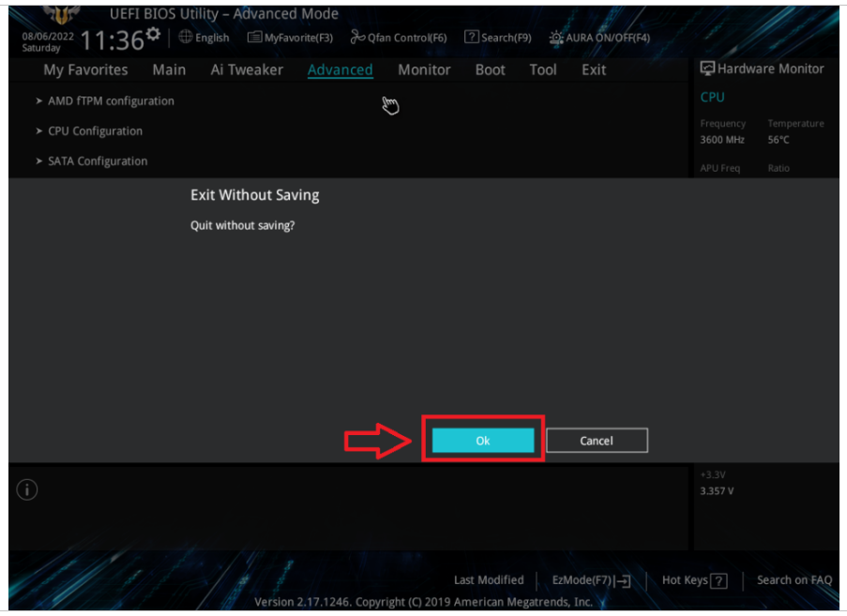Click the APU Freq label
Image resolution: width=847 pixels, height=616 pixels.
[720, 168]
